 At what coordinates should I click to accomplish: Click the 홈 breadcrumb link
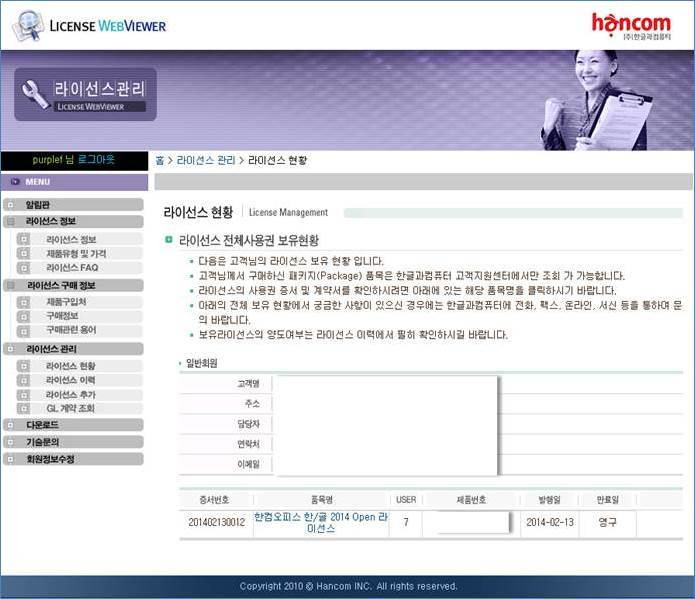pyautogui.click(x=160, y=161)
